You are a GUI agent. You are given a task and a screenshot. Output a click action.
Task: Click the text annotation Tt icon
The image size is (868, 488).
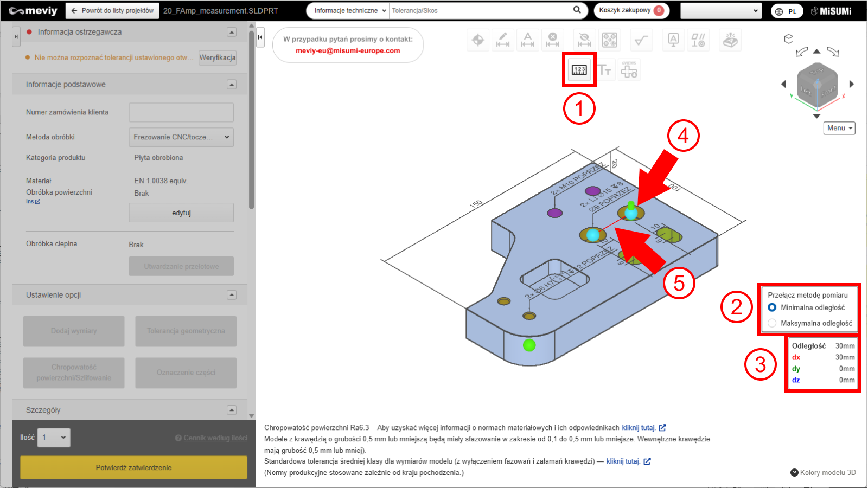(604, 70)
